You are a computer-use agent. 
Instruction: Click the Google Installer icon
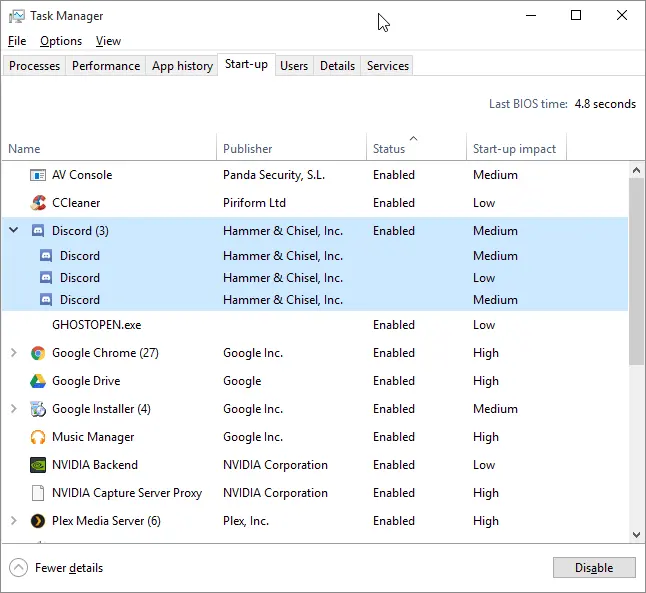point(38,409)
